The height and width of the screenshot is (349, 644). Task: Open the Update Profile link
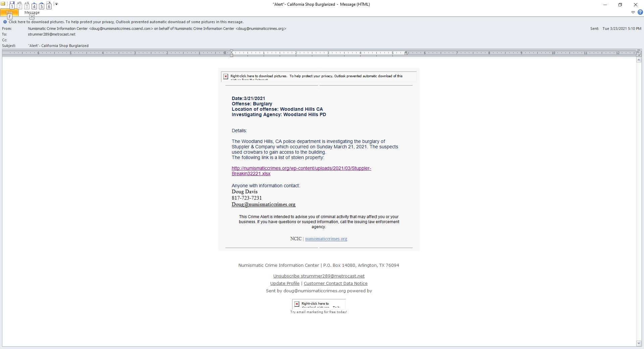pyautogui.click(x=284, y=284)
